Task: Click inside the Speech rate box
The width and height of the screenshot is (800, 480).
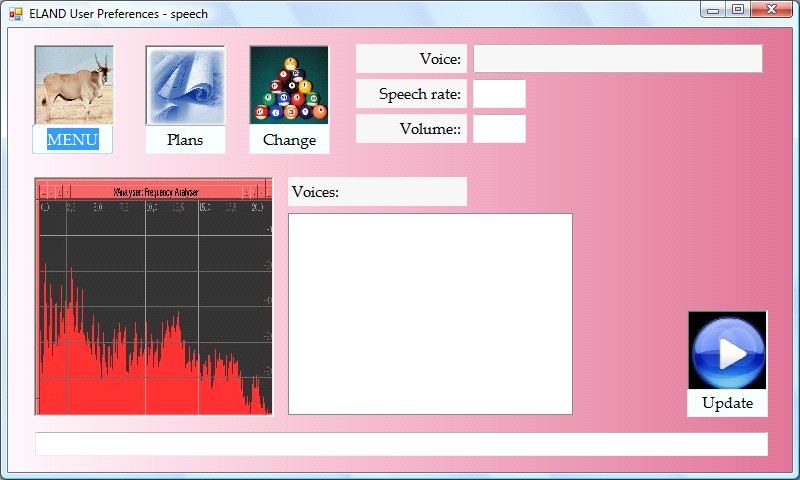Action: tap(499, 94)
